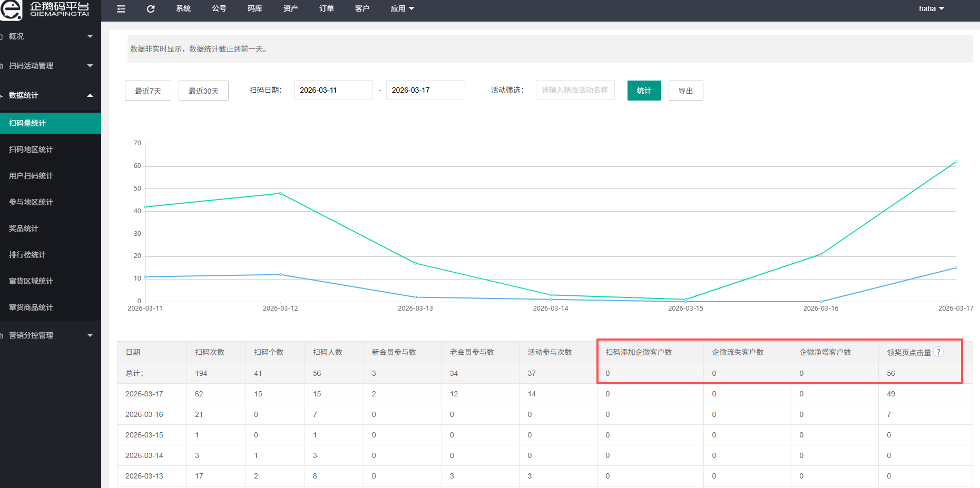Focus the 活动筛选 activity name input

(x=575, y=90)
